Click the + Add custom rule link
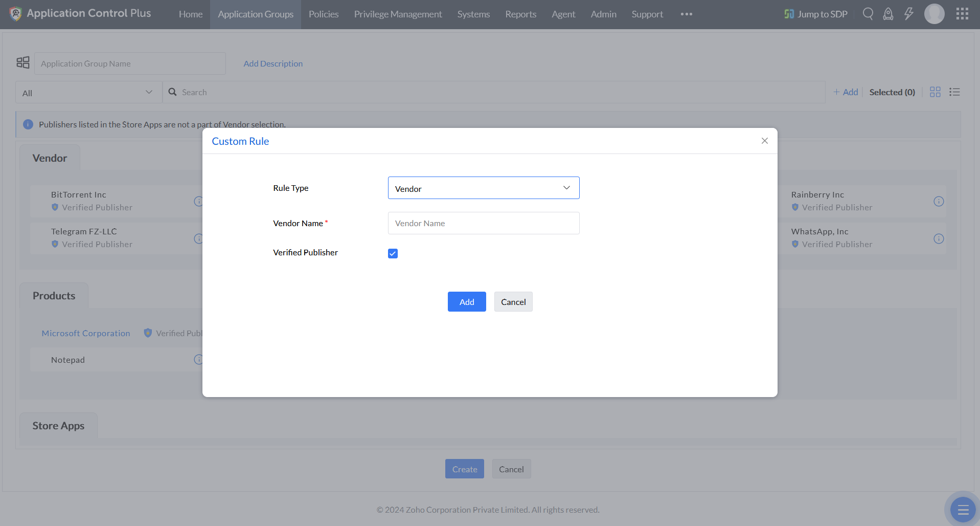 [x=846, y=92]
